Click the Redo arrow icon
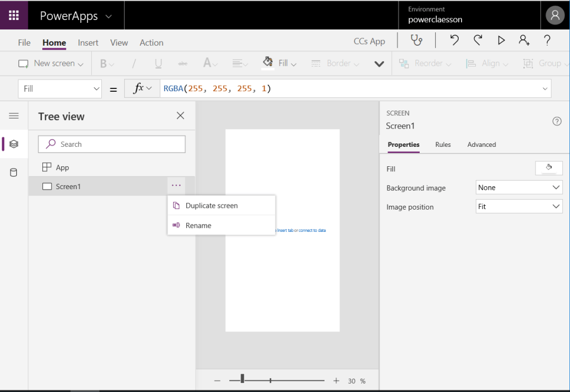Viewport: 570px width, 392px height. (x=478, y=40)
